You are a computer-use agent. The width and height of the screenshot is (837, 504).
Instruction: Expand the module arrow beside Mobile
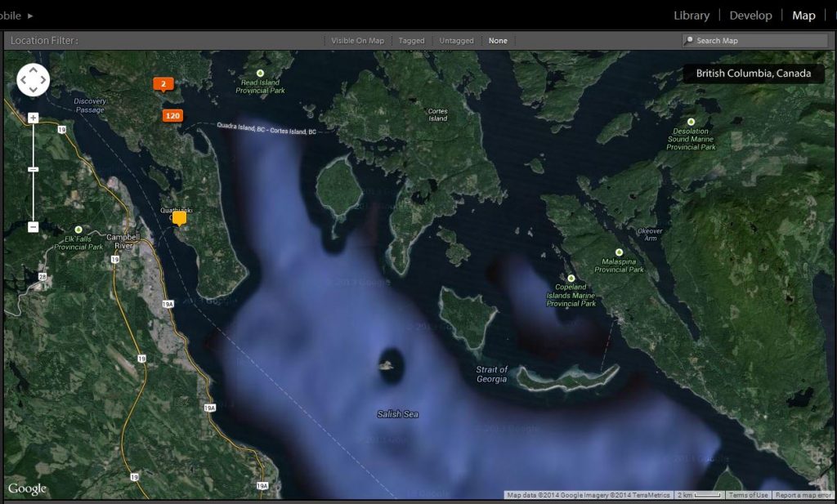(x=30, y=16)
